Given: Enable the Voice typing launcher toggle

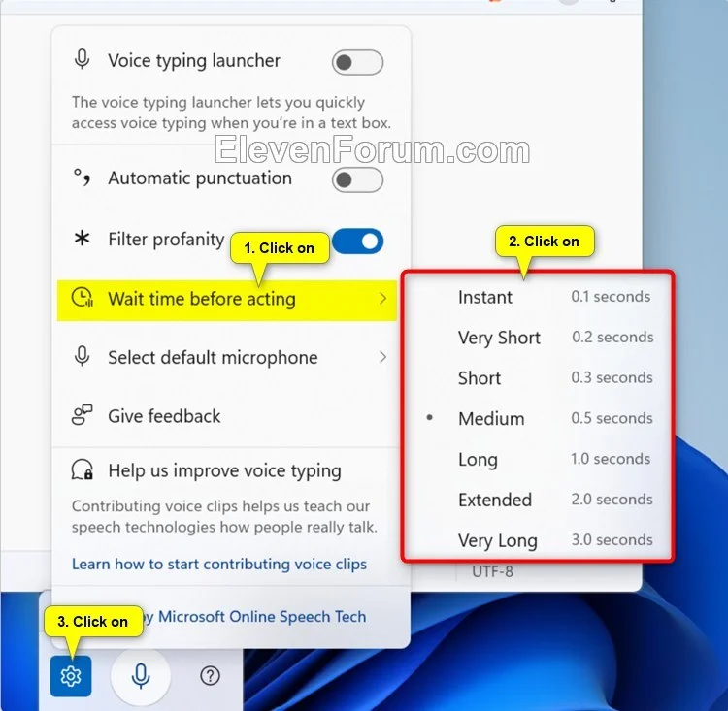Looking at the screenshot, I should coord(357,62).
